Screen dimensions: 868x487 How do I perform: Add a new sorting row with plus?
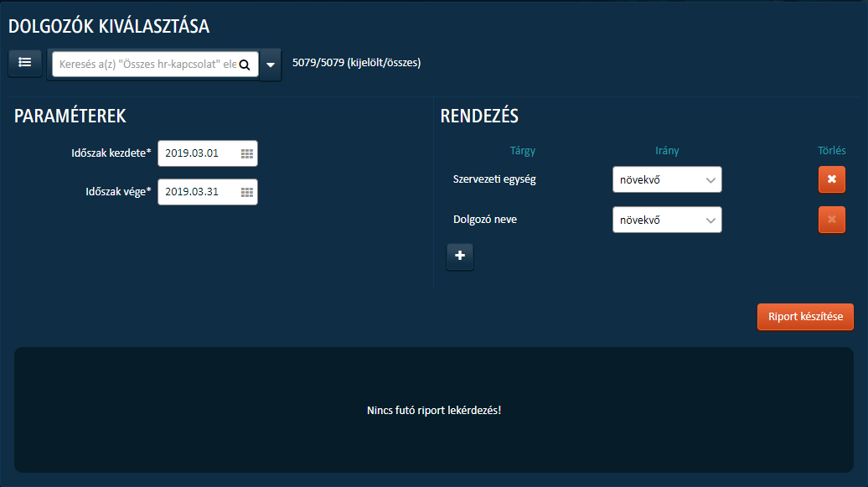tap(460, 256)
